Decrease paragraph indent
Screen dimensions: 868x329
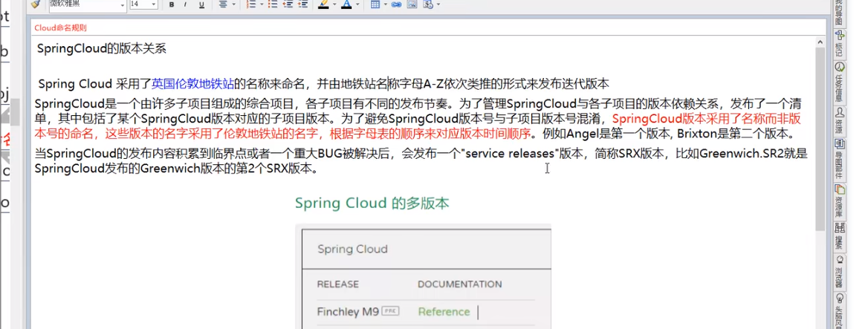(x=288, y=4)
